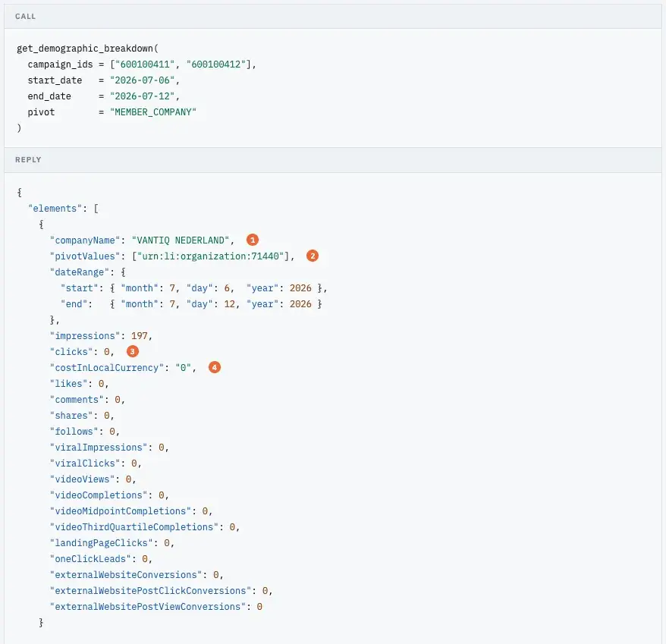666x644 pixels.
Task: Click the campaign_ids parameter name
Action: (61, 64)
